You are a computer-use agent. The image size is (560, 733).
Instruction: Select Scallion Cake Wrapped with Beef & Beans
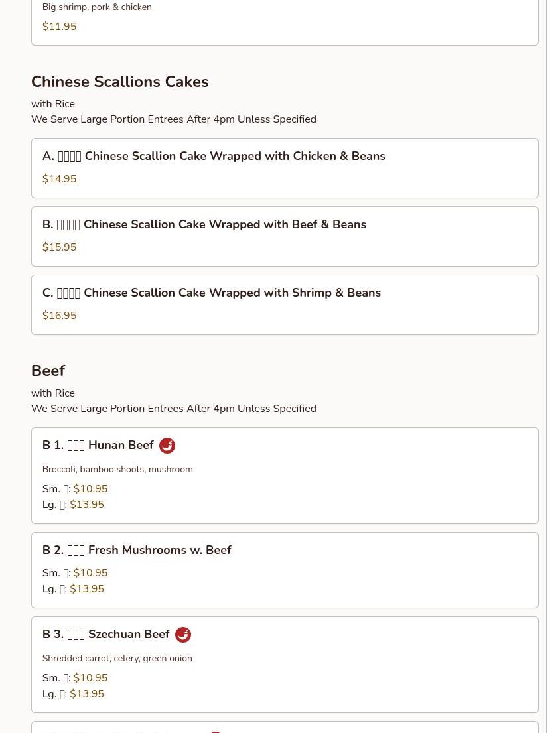[x=285, y=237]
